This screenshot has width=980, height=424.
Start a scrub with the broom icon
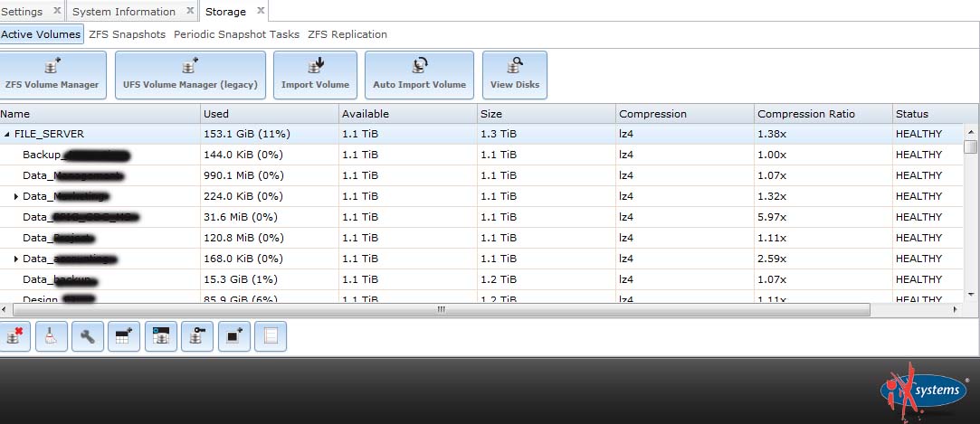52,336
